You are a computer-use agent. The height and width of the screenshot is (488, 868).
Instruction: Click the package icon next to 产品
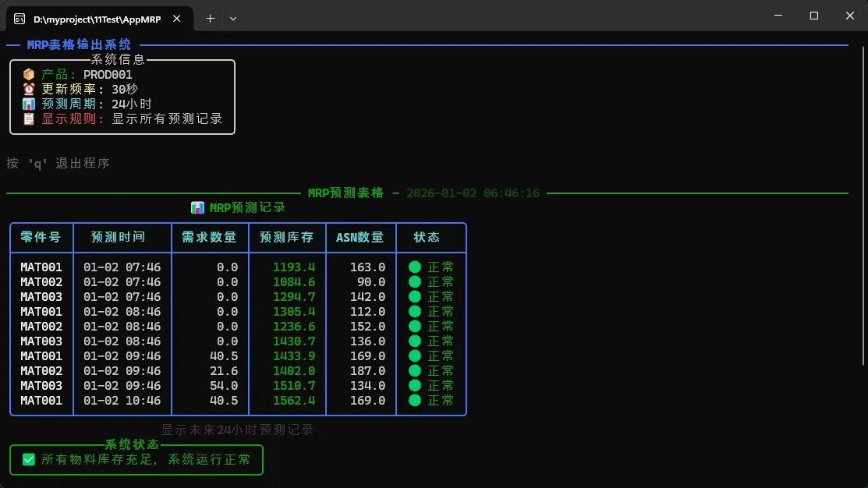pyautogui.click(x=29, y=75)
